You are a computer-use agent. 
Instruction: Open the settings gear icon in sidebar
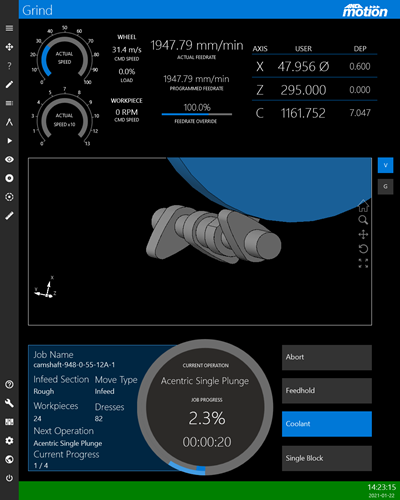click(x=9, y=441)
